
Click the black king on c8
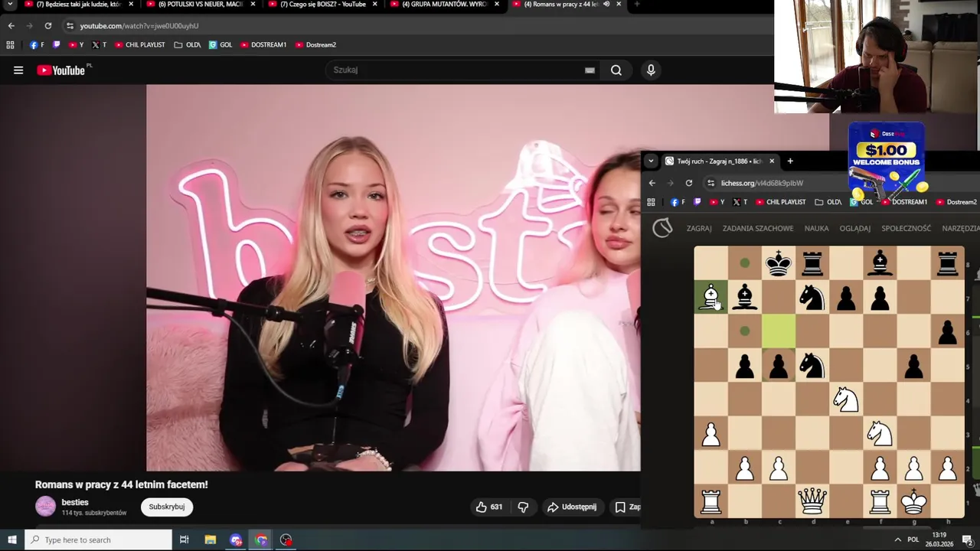[779, 263]
